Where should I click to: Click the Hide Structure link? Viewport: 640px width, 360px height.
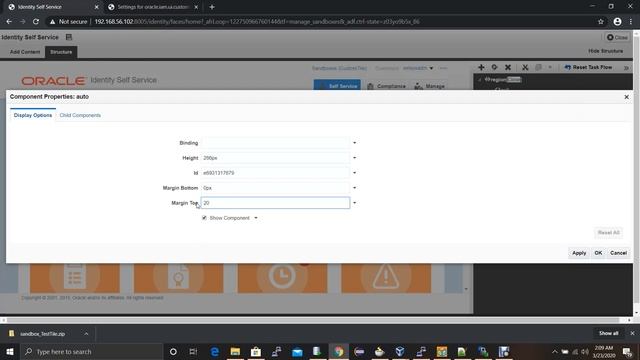pyautogui.click(x=605, y=51)
